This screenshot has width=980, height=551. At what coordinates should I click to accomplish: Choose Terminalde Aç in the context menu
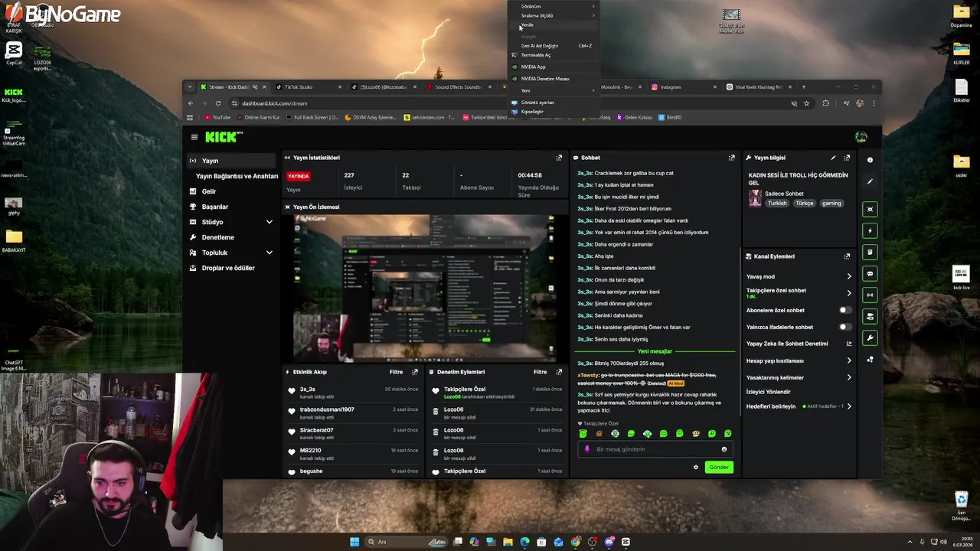point(554,55)
